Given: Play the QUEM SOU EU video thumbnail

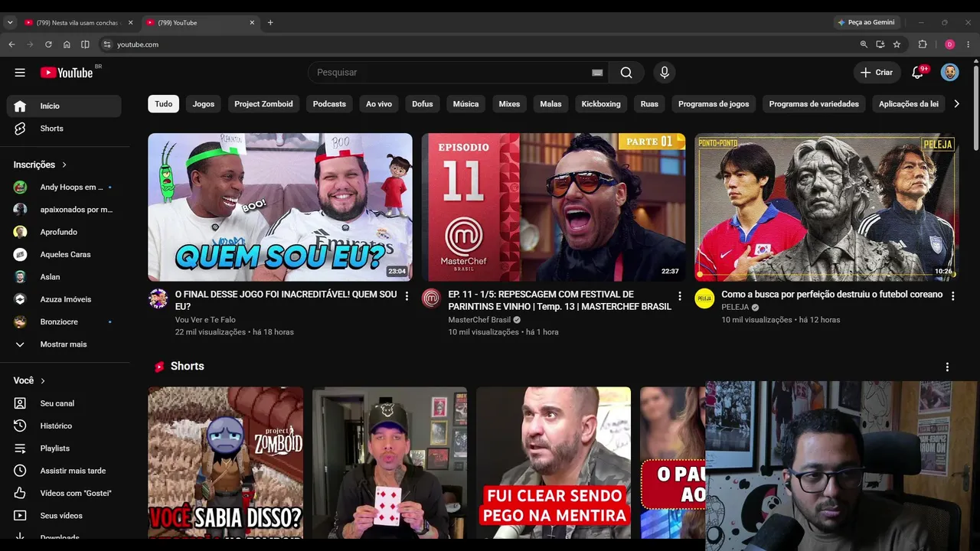Looking at the screenshot, I should (x=280, y=207).
